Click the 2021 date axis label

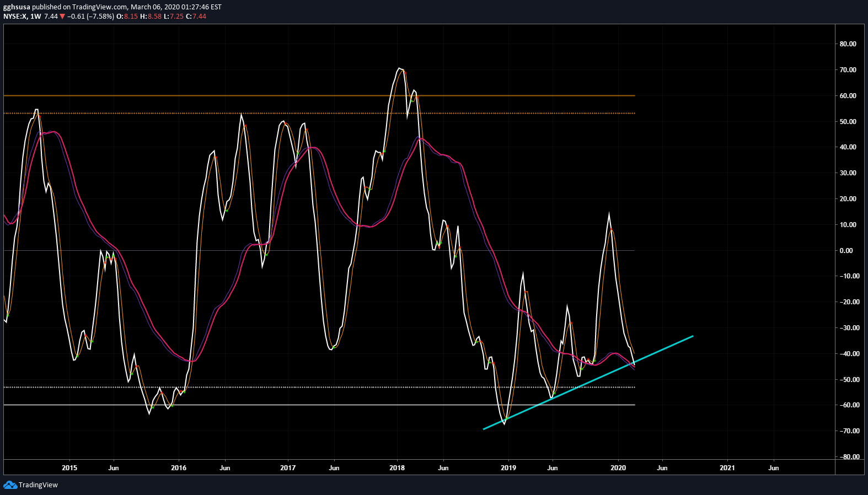pyautogui.click(x=727, y=468)
